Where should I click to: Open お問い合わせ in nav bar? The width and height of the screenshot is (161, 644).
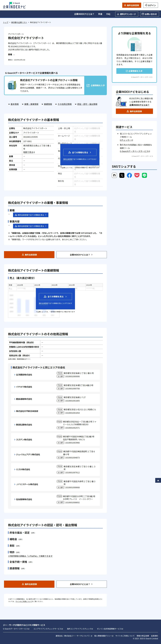(149, 14)
